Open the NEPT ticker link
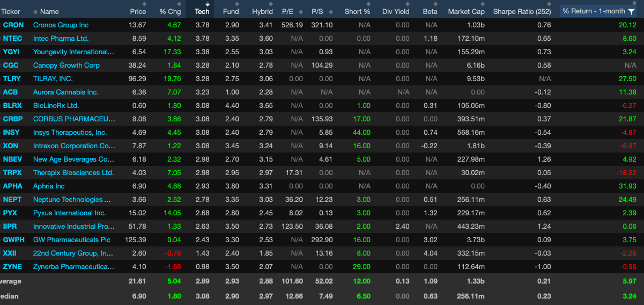The image size is (644, 305). 12,200
